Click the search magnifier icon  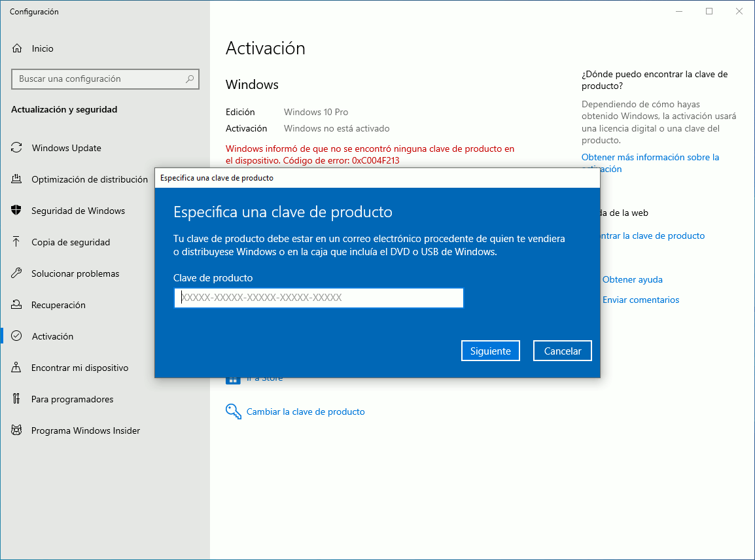pos(190,79)
